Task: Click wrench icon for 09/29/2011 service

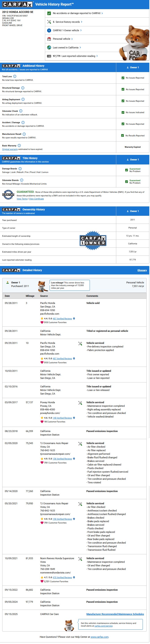Action: [x=80, y=343]
